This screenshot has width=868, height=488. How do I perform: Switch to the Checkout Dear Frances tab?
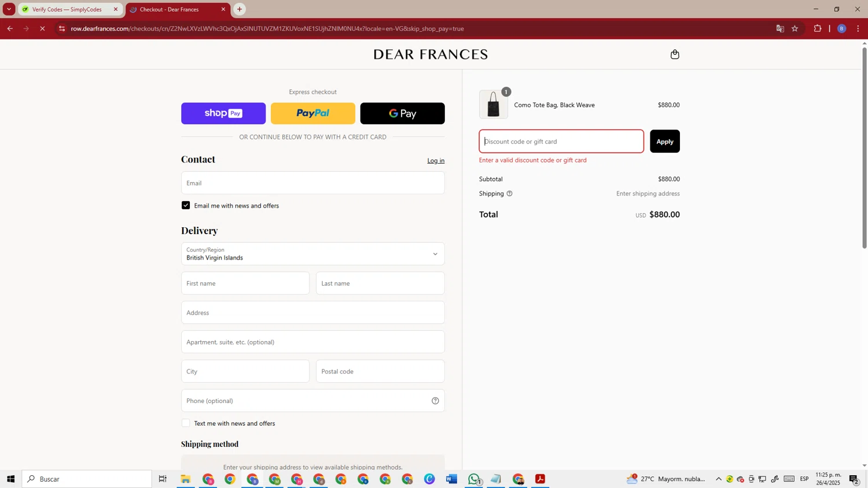click(178, 9)
